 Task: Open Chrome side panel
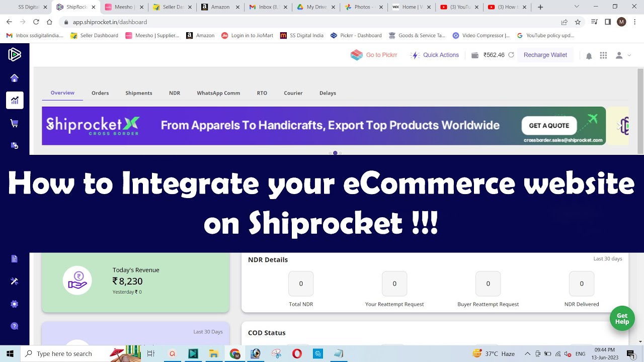pos(608,22)
